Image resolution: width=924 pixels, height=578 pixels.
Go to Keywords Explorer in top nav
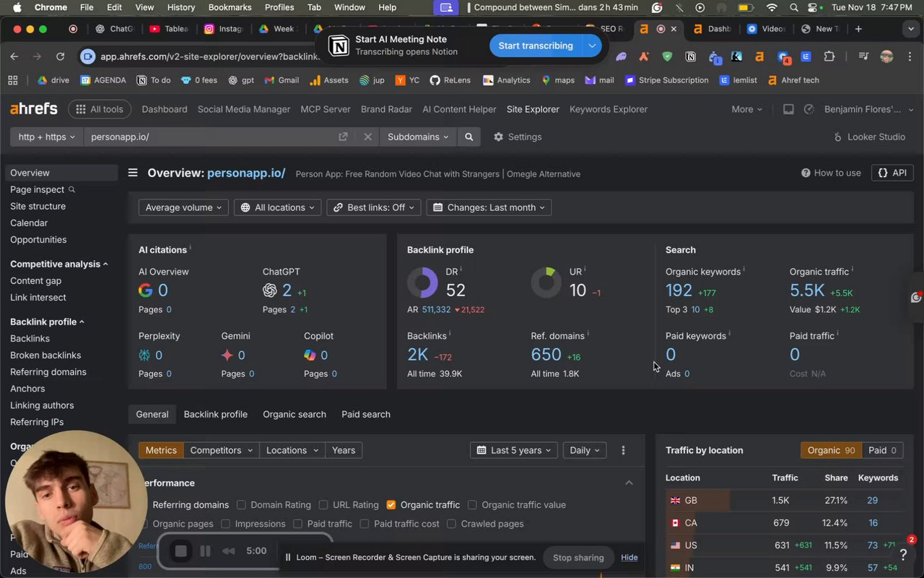pyautogui.click(x=609, y=109)
